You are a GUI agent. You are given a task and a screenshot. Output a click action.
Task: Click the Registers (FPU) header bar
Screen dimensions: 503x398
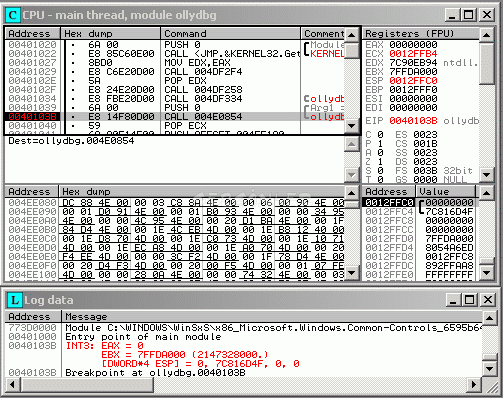[421, 34]
